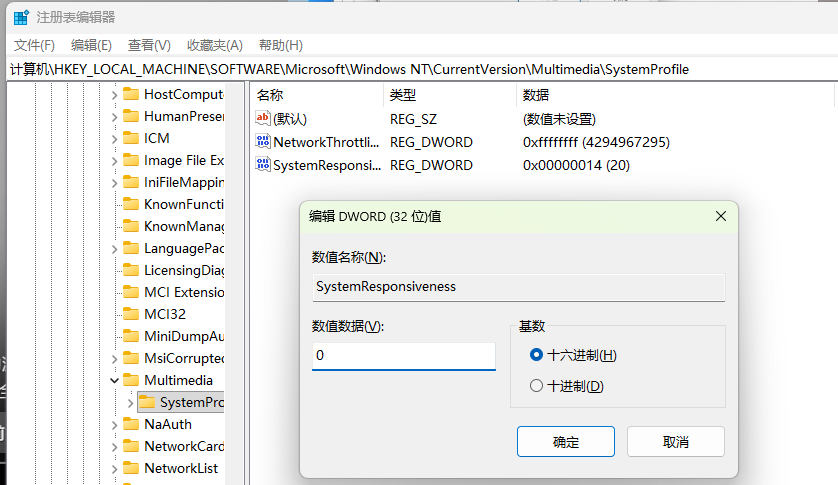Click the HostComput folder icon
The height and width of the screenshot is (485, 838).
pyautogui.click(x=131, y=94)
